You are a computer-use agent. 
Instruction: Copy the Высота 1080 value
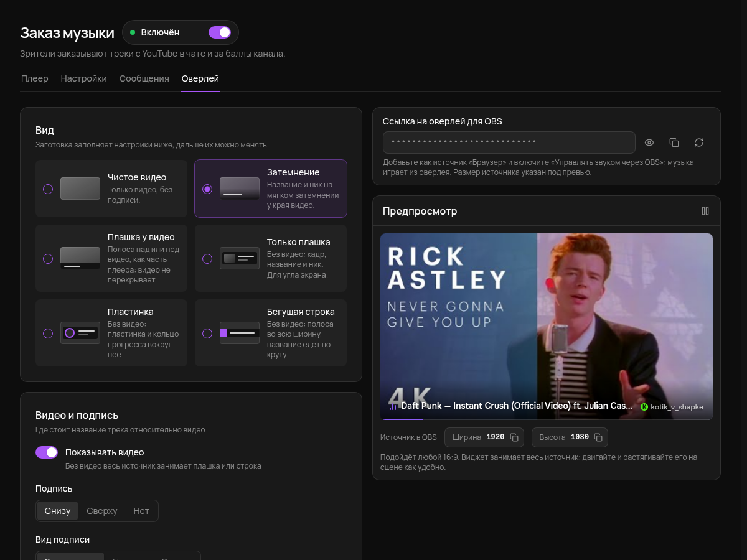pyautogui.click(x=598, y=437)
